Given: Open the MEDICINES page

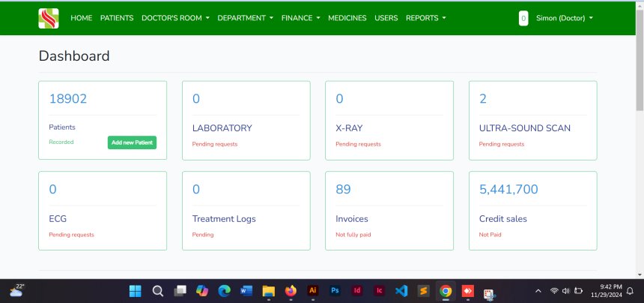Looking at the screenshot, I should click(x=347, y=18).
